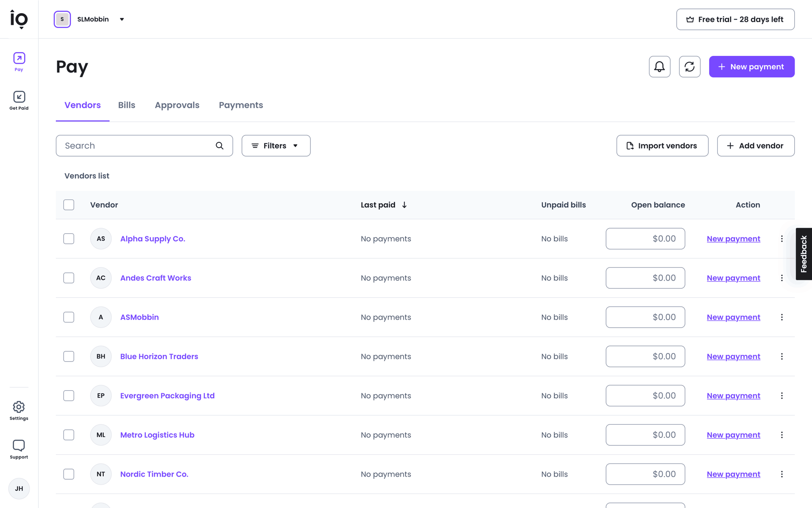Expand the SLMobbin company dropdown arrow
Screen dimensions: 812x508
click(122, 19)
